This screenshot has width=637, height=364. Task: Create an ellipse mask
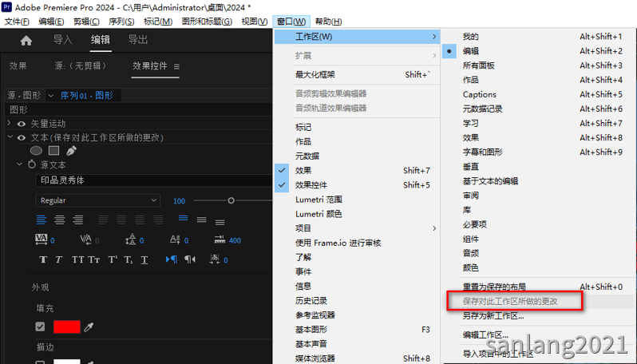click(x=36, y=151)
